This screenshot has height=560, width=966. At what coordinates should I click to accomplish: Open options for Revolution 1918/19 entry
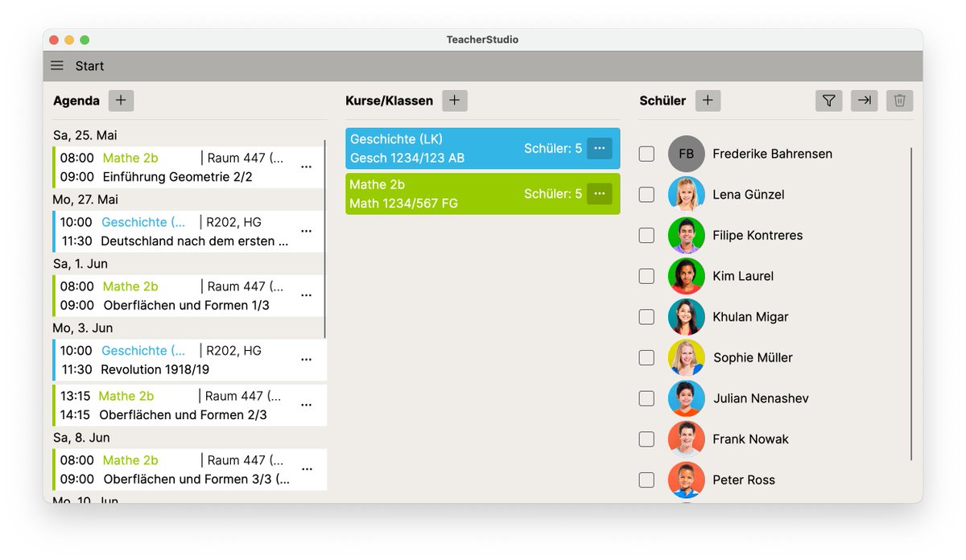pyautogui.click(x=306, y=360)
